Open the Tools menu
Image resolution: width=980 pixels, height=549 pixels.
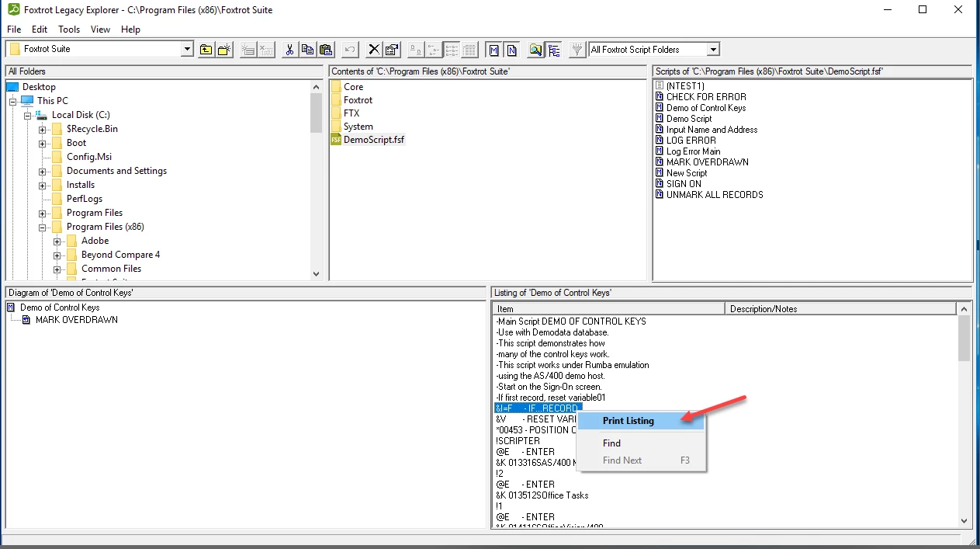[x=69, y=30]
